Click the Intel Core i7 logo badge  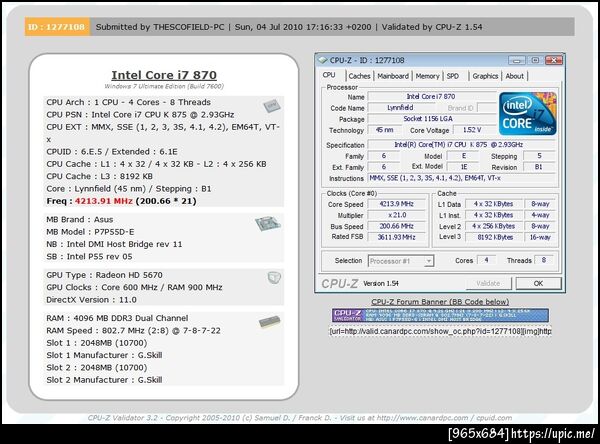528,113
